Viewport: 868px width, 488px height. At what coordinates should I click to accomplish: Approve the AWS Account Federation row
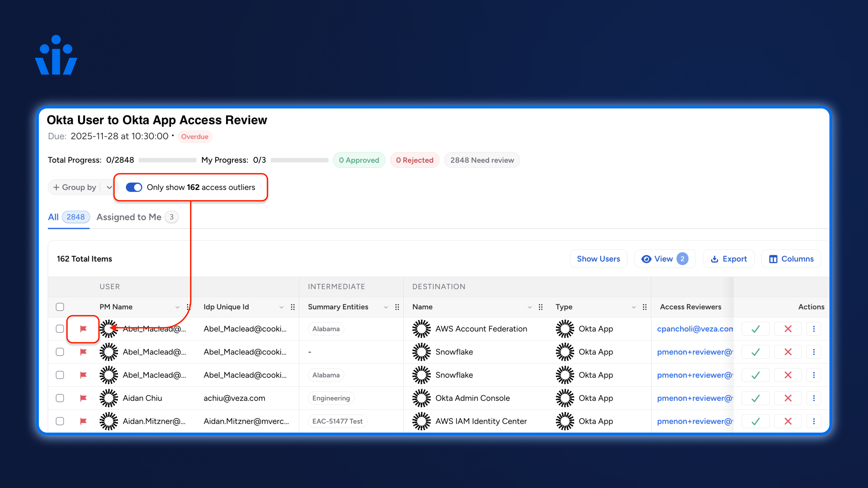755,329
